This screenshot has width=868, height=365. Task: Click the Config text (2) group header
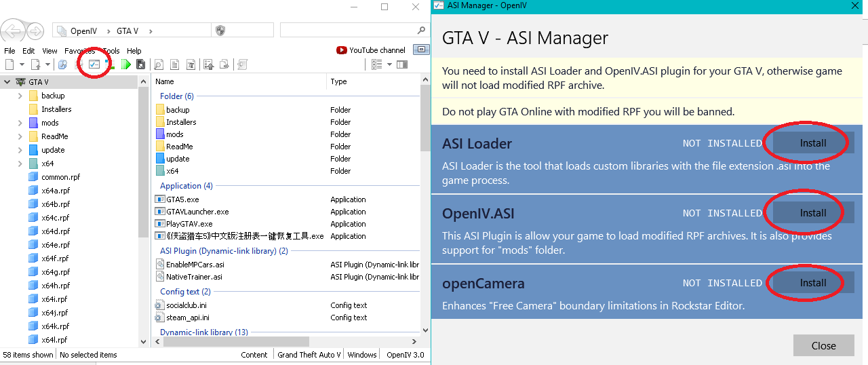185,292
